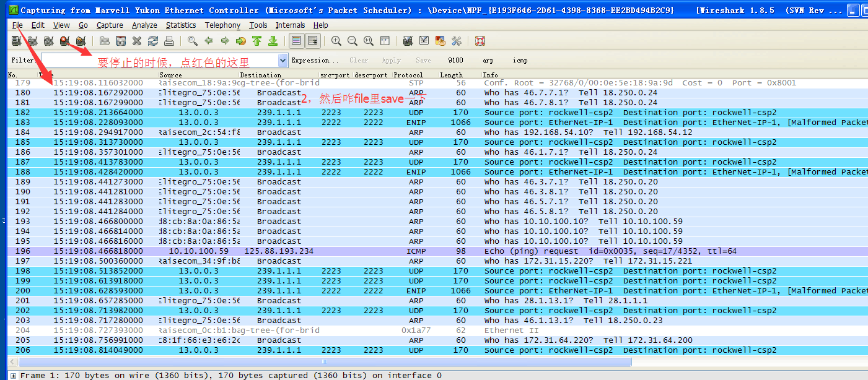Open the Go menu
Image resolution: width=868 pixels, height=380 pixels.
click(x=83, y=25)
